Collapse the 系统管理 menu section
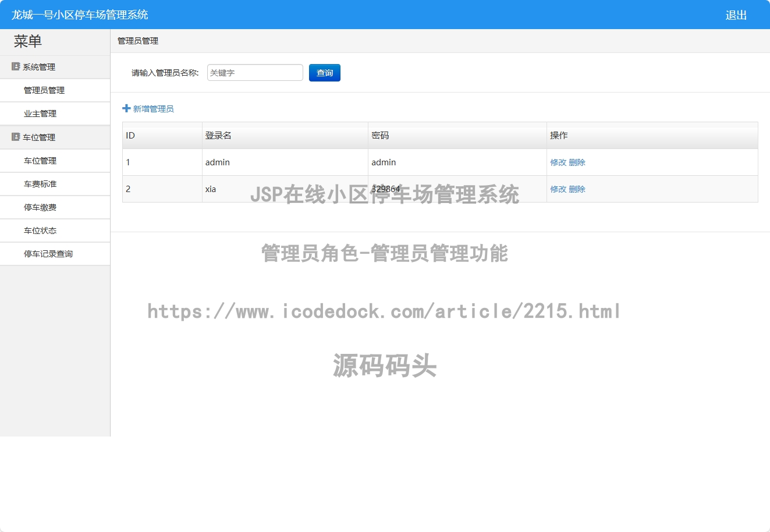The height and width of the screenshot is (532, 770). [55, 67]
